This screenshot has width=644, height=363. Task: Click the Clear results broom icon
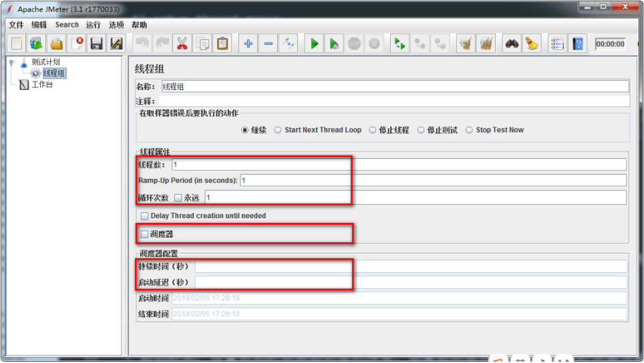coord(466,43)
